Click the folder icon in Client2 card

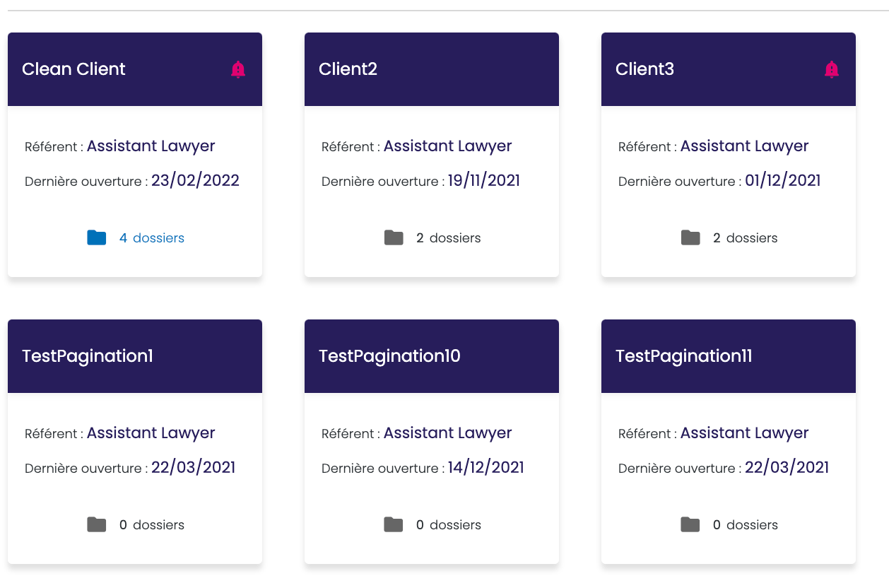tap(394, 238)
